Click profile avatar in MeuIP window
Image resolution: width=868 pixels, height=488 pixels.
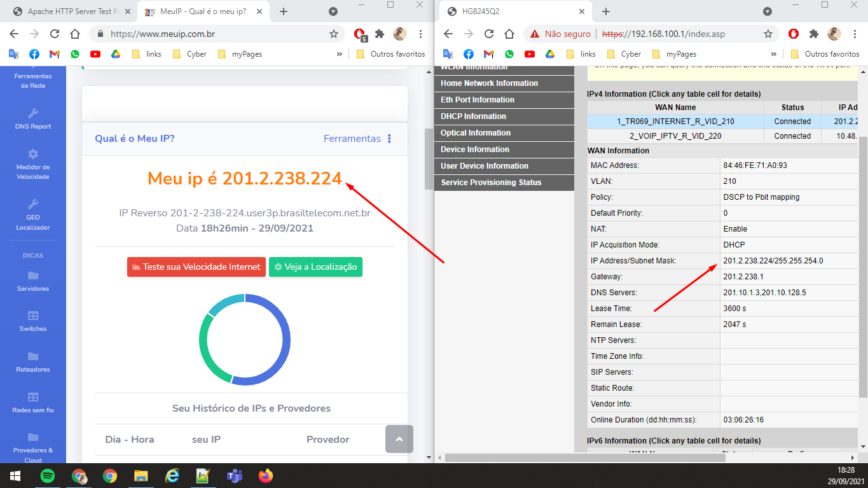[x=400, y=34]
